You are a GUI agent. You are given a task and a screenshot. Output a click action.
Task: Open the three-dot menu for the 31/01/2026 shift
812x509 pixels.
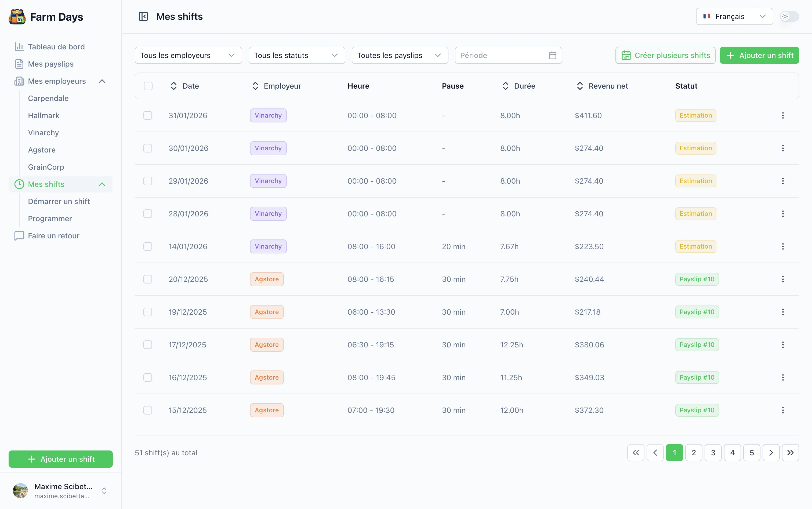point(783,115)
